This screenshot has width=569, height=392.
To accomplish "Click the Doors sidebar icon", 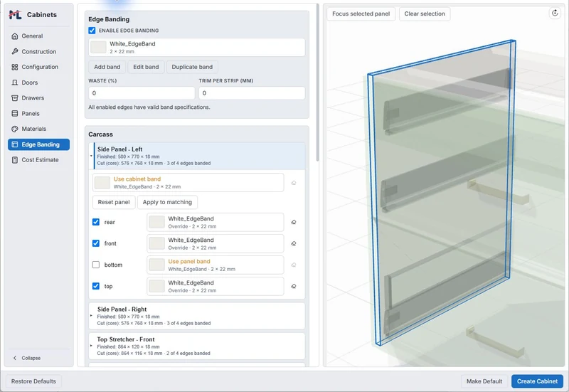I will click(x=14, y=83).
